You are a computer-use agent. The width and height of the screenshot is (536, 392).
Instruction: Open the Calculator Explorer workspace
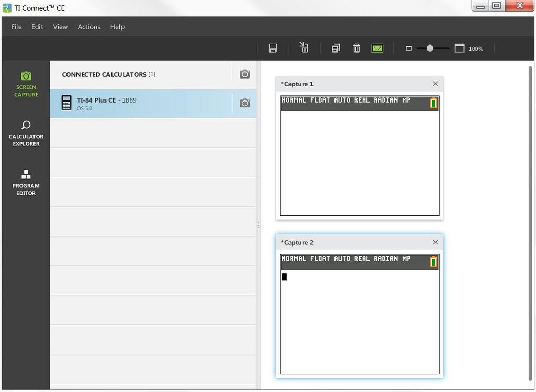click(x=26, y=133)
